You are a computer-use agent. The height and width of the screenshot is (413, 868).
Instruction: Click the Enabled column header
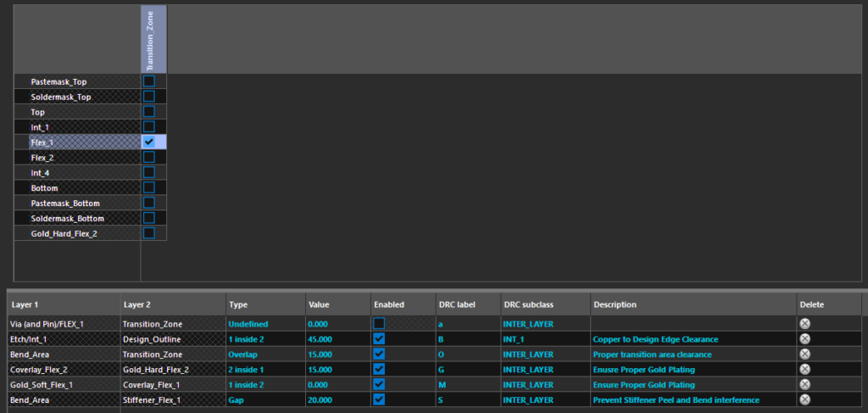(403, 304)
